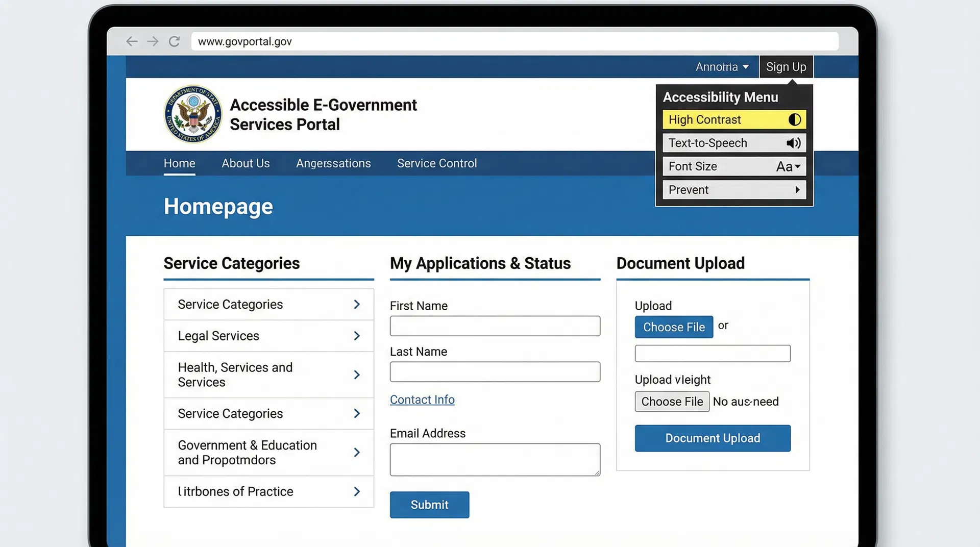
Task: Click Sign Up in the top bar
Action: 786,66
